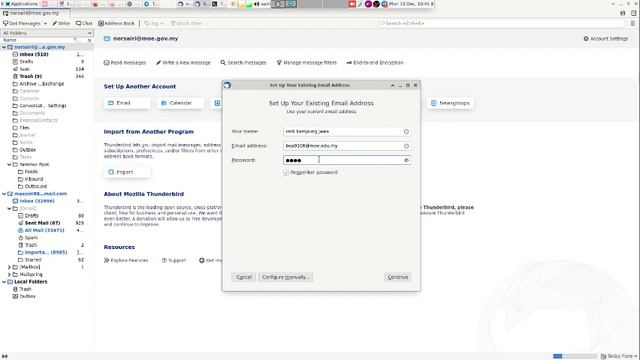This screenshot has height=360, width=640.
Task: Open Chat from the toolbar
Action: click(84, 23)
